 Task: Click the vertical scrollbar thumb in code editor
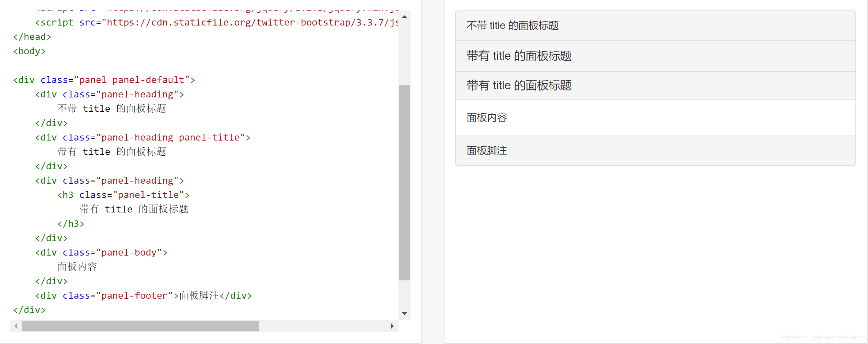(x=404, y=182)
